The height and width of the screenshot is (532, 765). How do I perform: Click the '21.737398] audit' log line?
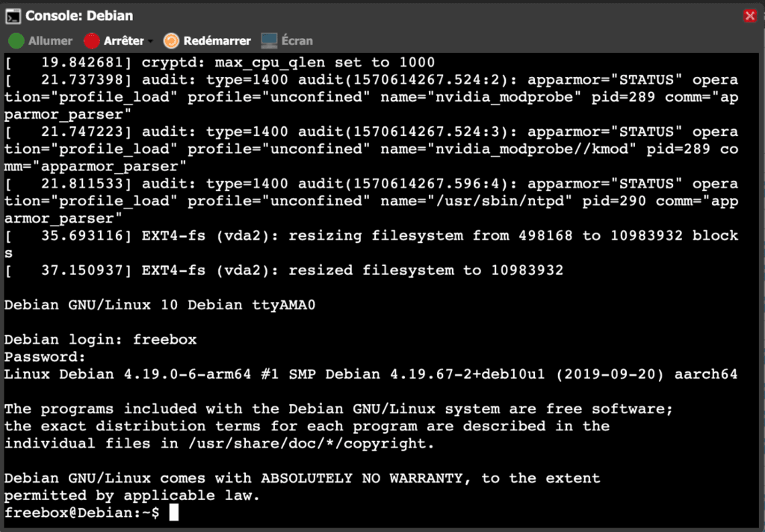371,97
